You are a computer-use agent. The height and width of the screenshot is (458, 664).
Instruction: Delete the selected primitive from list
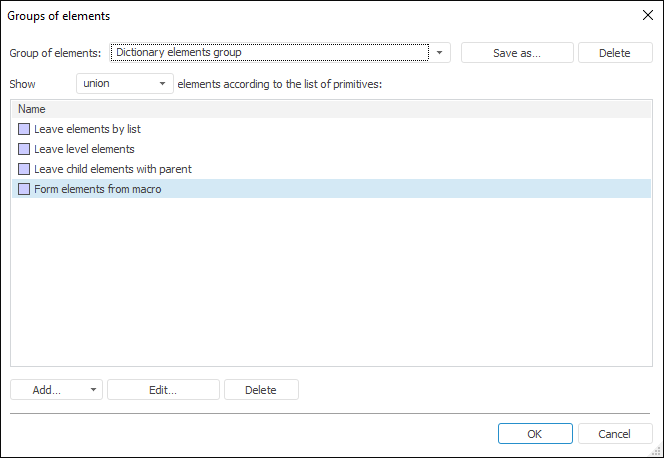[261, 390]
